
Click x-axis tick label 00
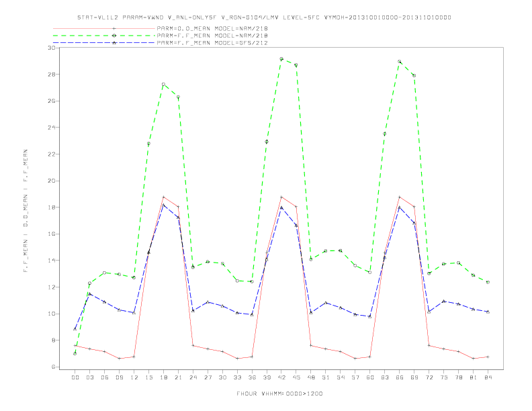(75, 377)
